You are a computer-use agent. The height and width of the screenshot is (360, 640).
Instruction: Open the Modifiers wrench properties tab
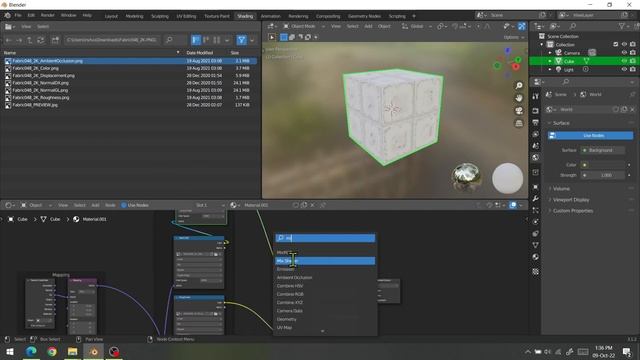tap(536, 198)
